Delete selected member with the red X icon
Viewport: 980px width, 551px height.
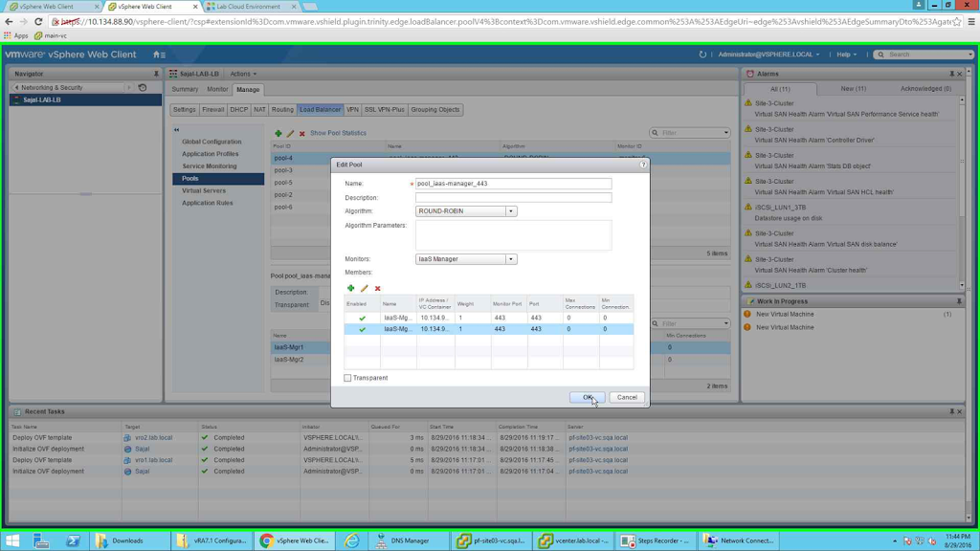pyautogui.click(x=377, y=288)
